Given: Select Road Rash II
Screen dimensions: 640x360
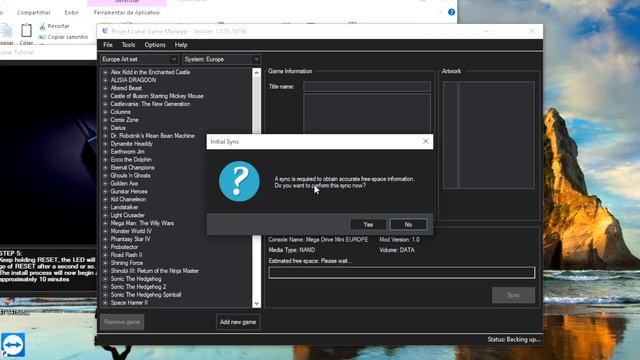Looking at the screenshot, I should [x=126, y=255].
